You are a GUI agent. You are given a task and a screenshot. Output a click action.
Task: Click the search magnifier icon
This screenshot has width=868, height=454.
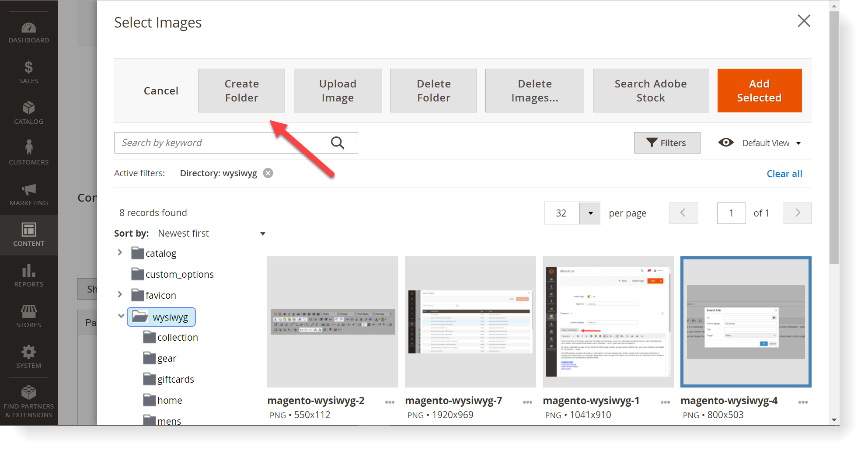[x=337, y=143]
